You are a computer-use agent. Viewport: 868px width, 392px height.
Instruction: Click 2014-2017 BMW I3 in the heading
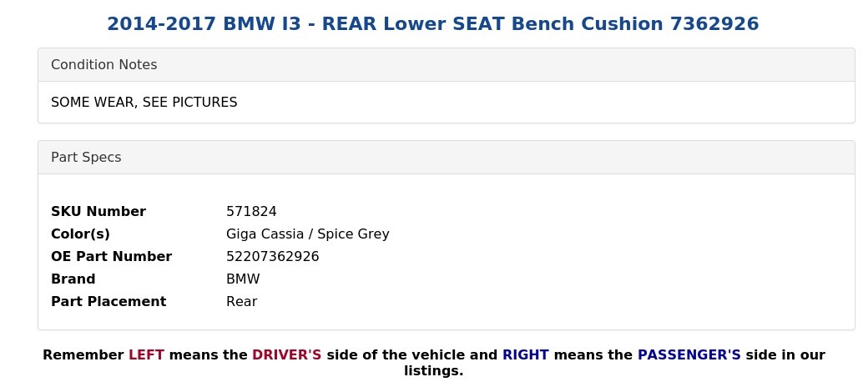[x=204, y=24]
